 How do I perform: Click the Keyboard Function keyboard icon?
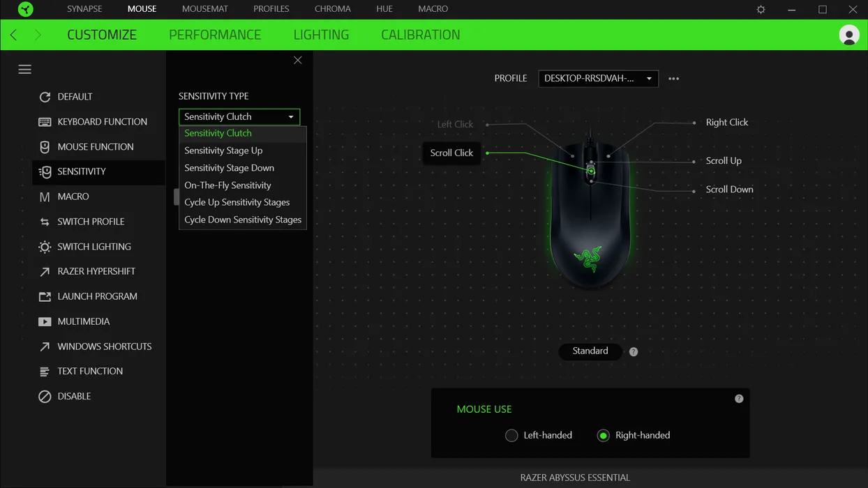(45, 122)
